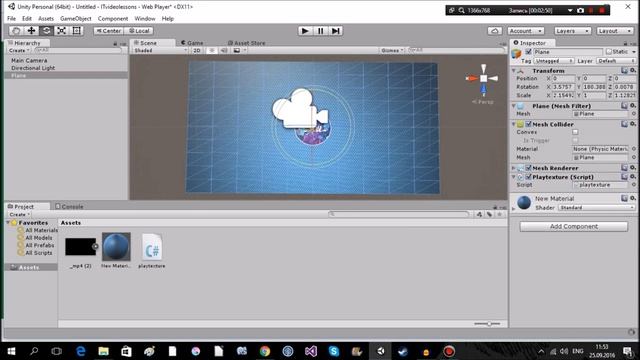
Task: Open the Layout dropdown
Action: pos(615,31)
